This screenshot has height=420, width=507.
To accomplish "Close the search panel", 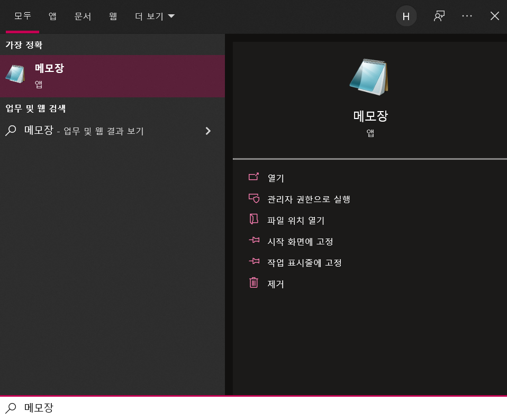I will 494,16.
